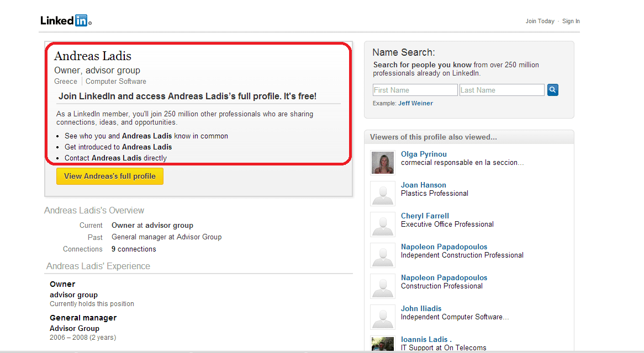
Task: Click the Sign In link
Action: point(571,21)
